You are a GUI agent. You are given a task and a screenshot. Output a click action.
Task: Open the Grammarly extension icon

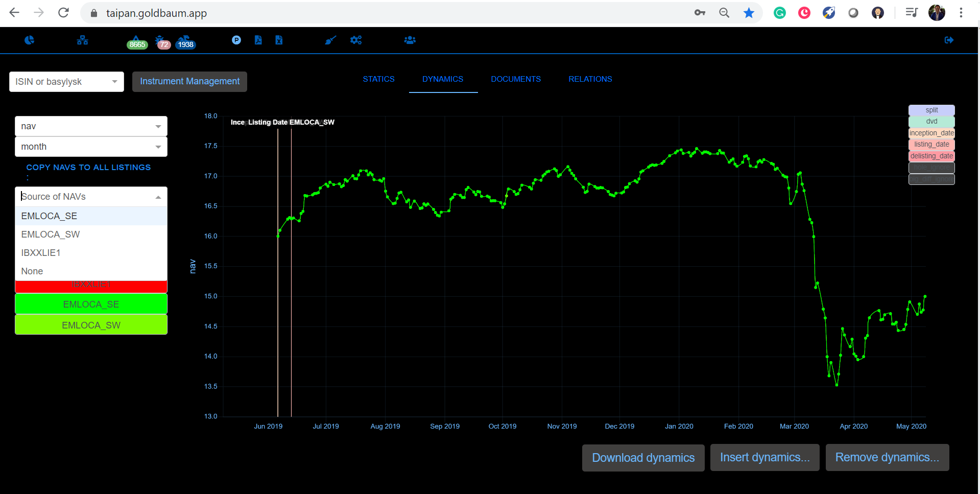tap(780, 13)
